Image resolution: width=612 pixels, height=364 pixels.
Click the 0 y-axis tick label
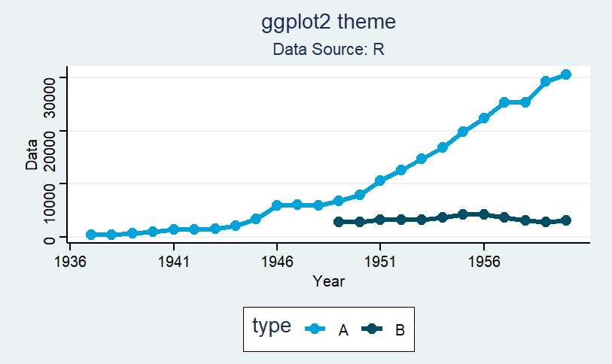(x=50, y=240)
